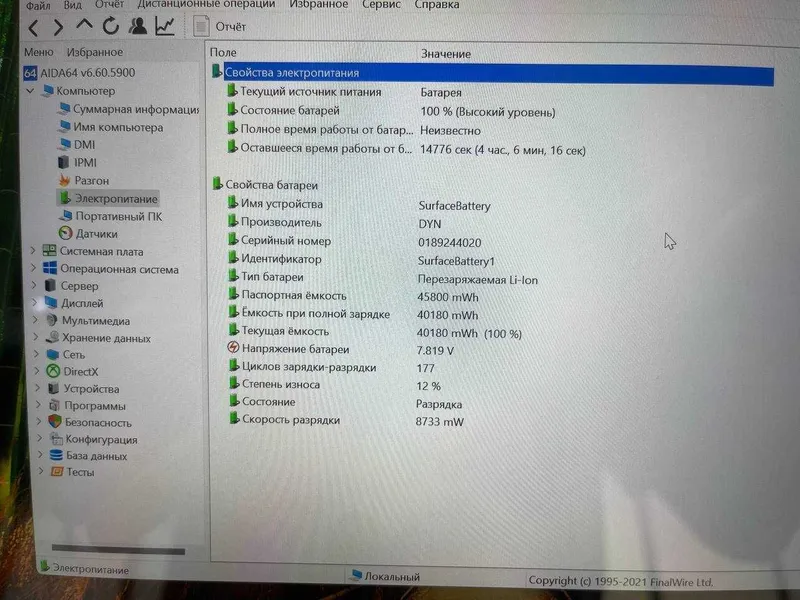Click battery voltage 7.819 V value
The width and height of the screenshot is (800, 600).
[435, 351]
